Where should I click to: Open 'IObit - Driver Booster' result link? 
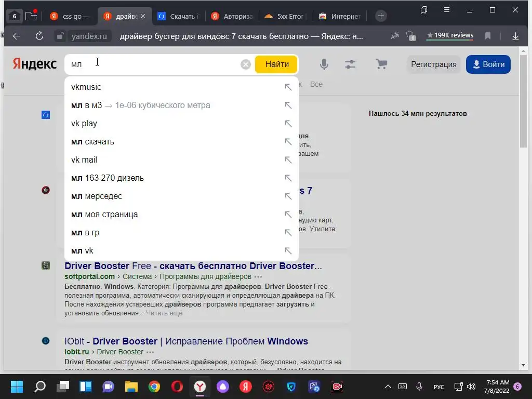(187, 341)
